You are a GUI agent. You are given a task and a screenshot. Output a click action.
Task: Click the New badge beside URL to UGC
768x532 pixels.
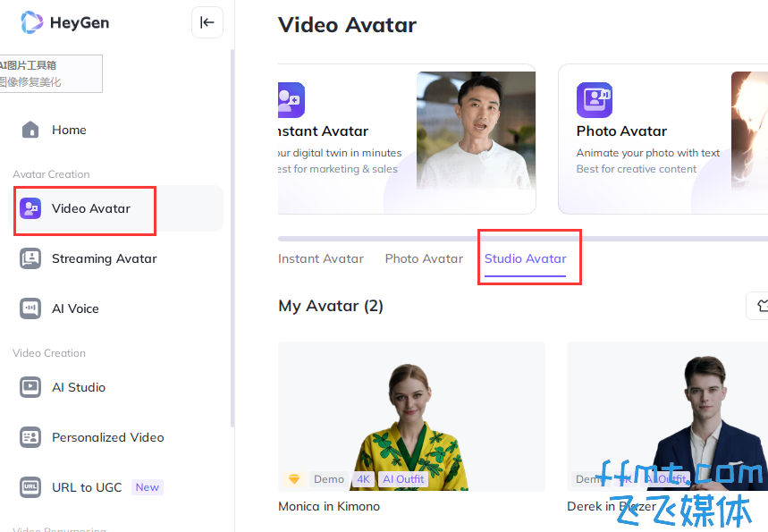148,487
